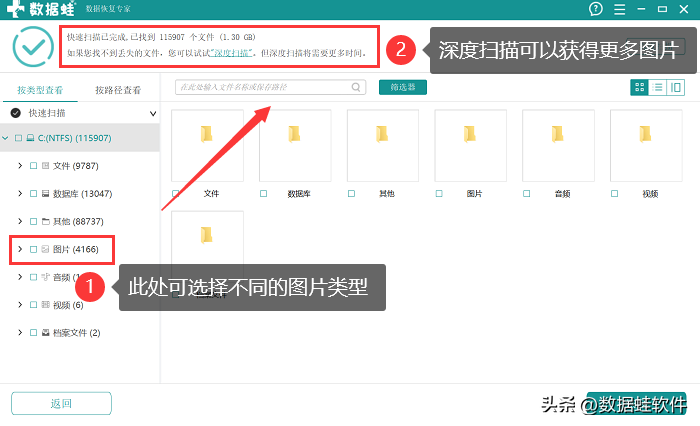Select 视频 (6) label in tree
This screenshot has width=700, height=426.
click(68, 305)
